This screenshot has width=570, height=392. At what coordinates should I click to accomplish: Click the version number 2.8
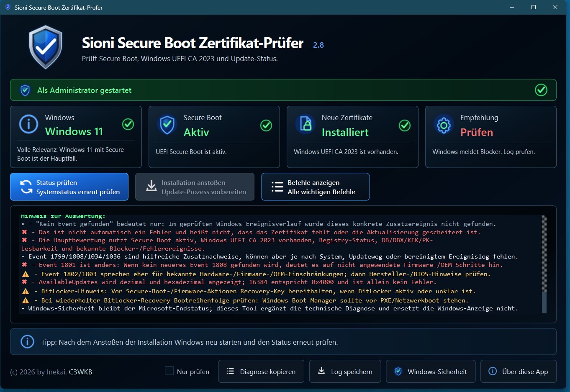[x=318, y=45]
